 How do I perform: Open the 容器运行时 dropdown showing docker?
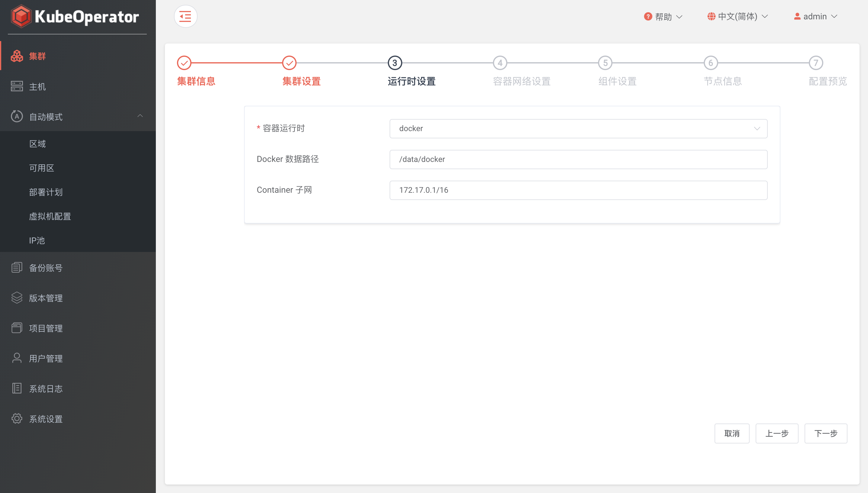click(578, 129)
